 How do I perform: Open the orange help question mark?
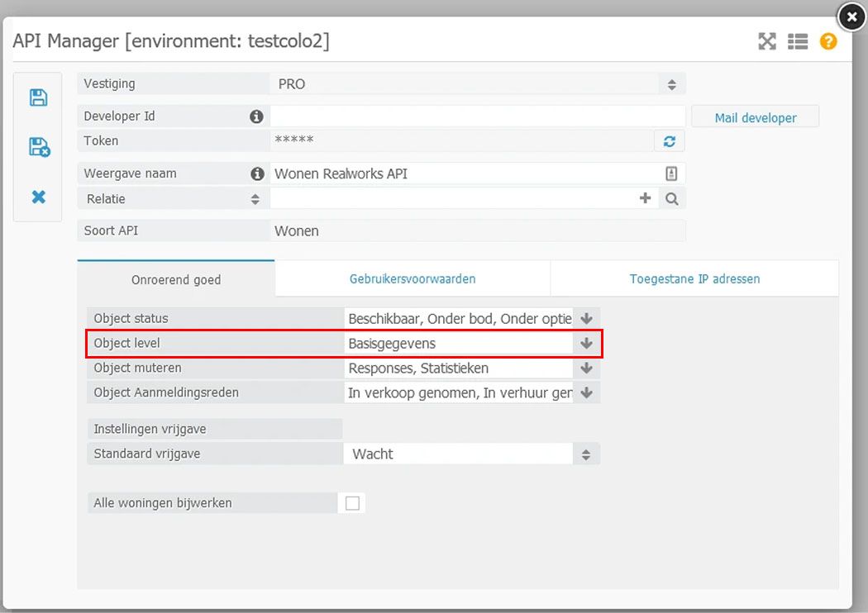pyautogui.click(x=828, y=41)
